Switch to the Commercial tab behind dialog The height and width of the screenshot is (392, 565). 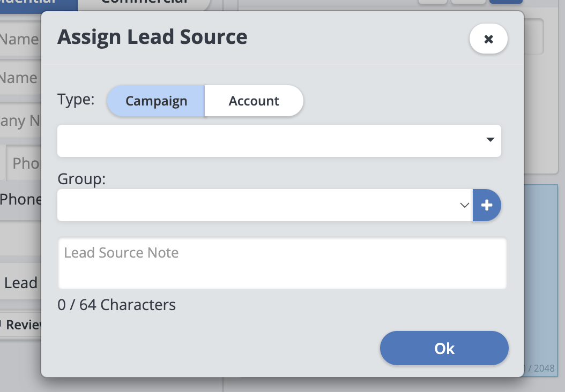[x=145, y=3]
